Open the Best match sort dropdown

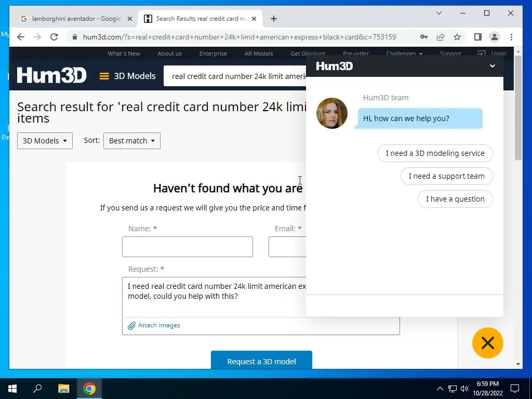pos(132,141)
